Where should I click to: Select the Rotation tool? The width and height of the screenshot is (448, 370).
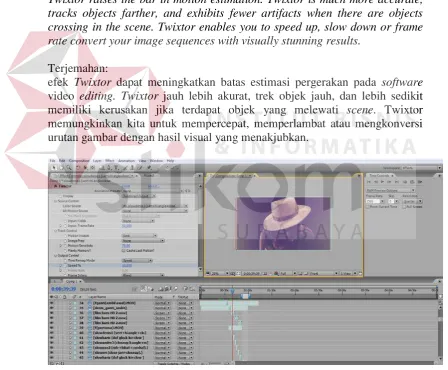click(77, 168)
